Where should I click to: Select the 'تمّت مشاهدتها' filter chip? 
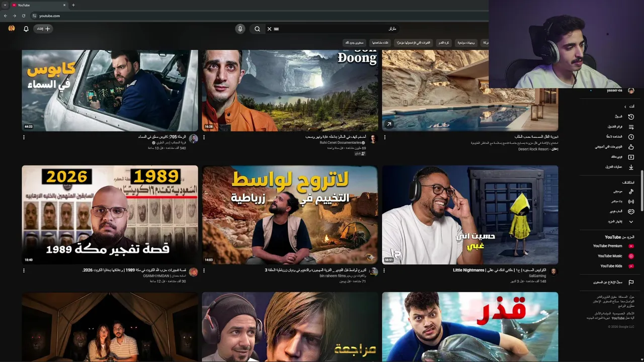[380, 43]
